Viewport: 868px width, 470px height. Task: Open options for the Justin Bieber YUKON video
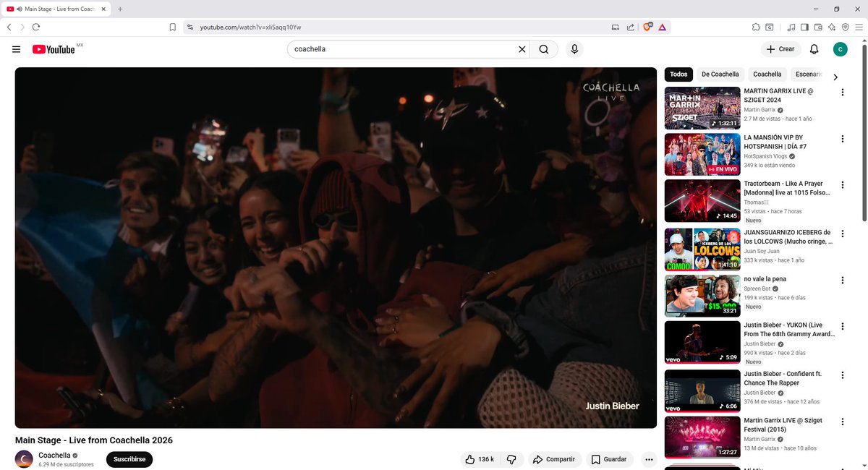coord(842,327)
